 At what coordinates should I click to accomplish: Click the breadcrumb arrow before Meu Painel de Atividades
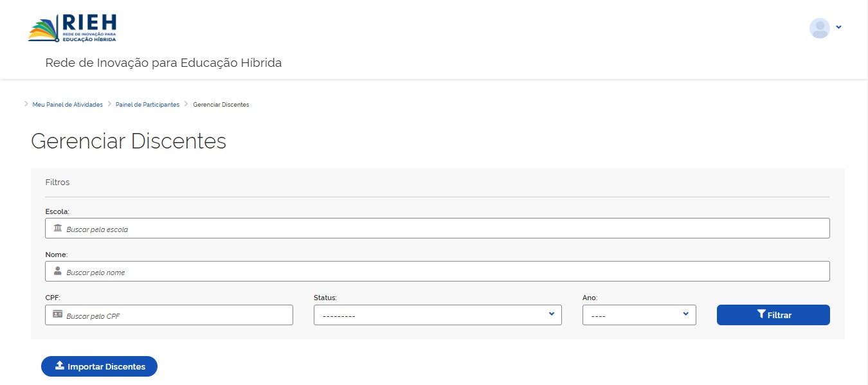point(26,103)
